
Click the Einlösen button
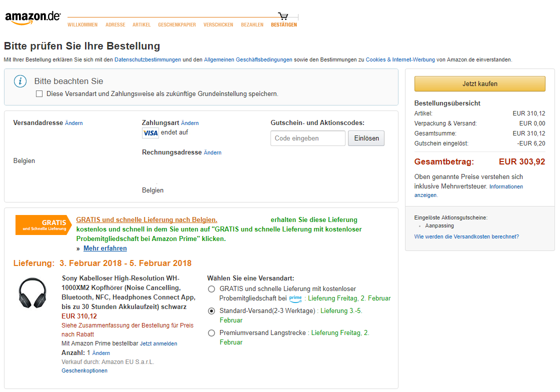366,138
